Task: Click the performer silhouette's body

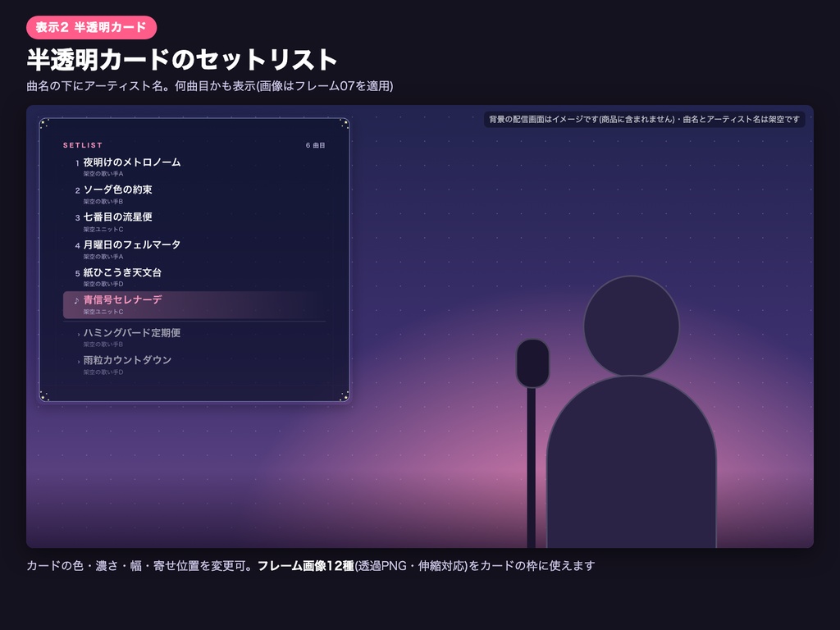Action: [631, 462]
